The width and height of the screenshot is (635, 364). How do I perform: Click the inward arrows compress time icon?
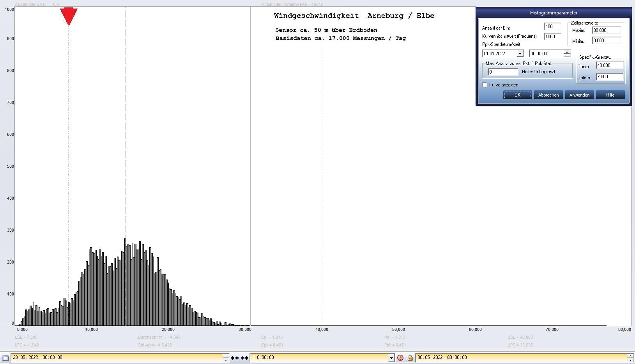coord(235,358)
